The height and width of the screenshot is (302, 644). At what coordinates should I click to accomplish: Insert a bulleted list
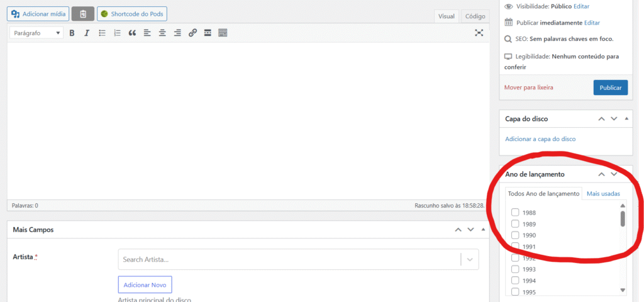102,33
